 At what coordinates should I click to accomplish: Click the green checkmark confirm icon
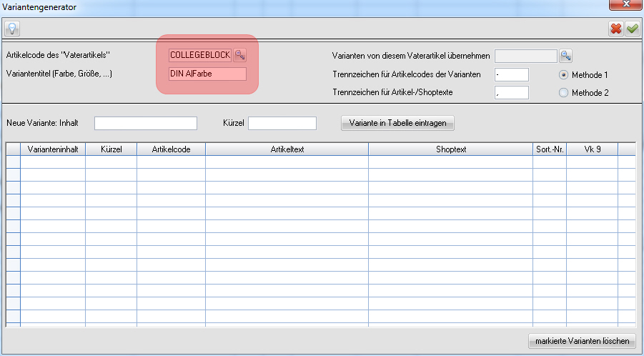tap(632, 29)
